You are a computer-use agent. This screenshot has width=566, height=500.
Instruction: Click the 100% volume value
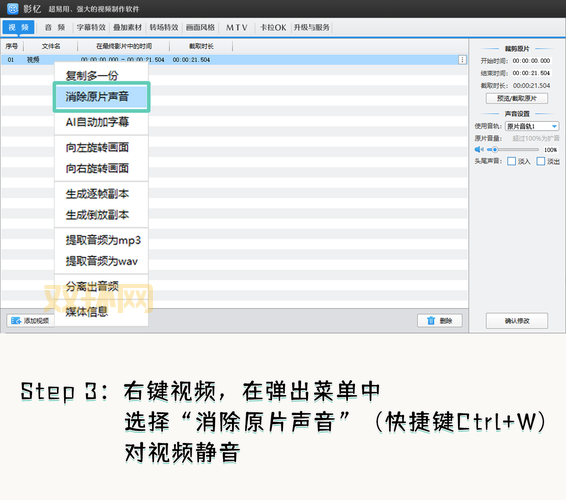coord(550,150)
